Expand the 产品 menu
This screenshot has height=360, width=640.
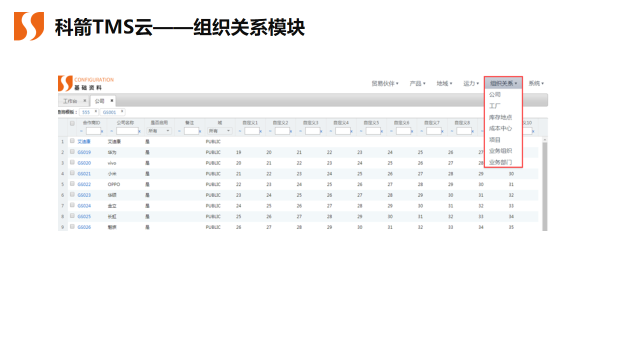pyautogui.click(x=417, y=83)
